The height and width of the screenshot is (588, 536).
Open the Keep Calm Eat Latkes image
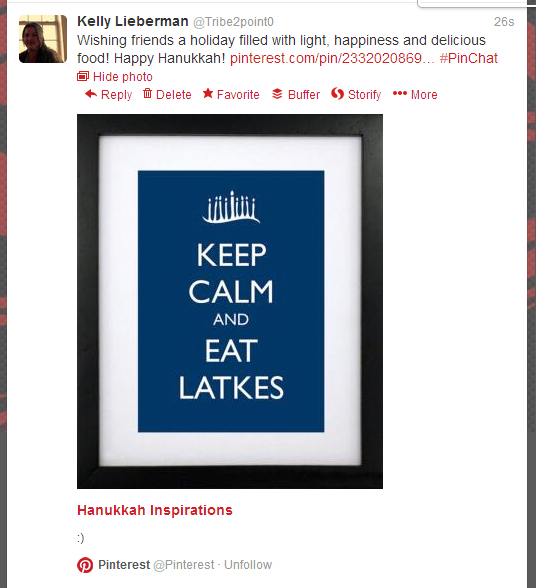(230, 301)
